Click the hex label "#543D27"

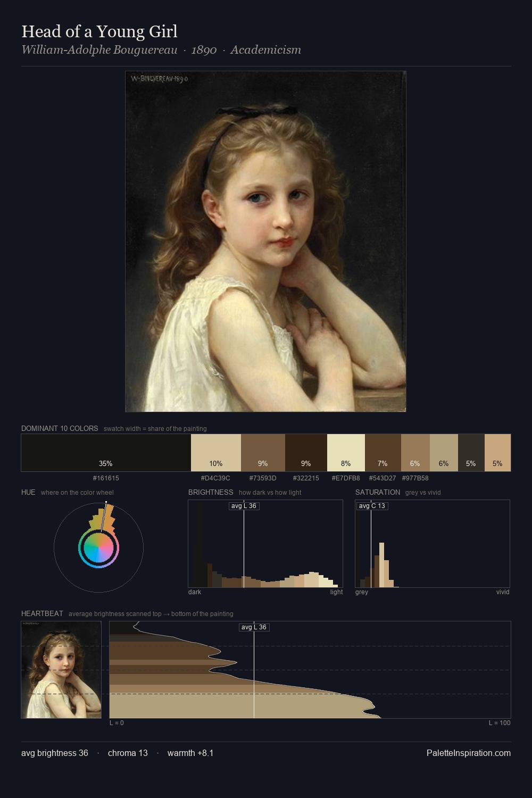(x=383, y=478)
